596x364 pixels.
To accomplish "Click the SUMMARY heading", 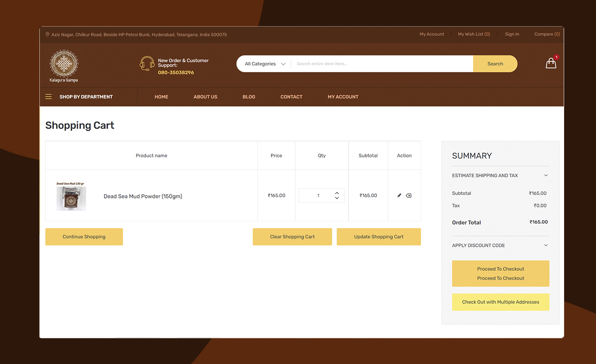I will [472, 156].
